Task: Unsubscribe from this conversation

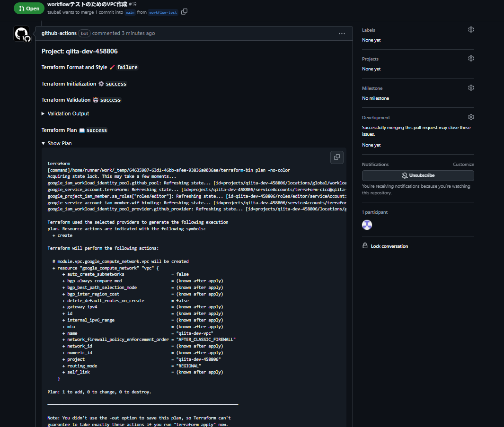Action: (x=418, y=175)
